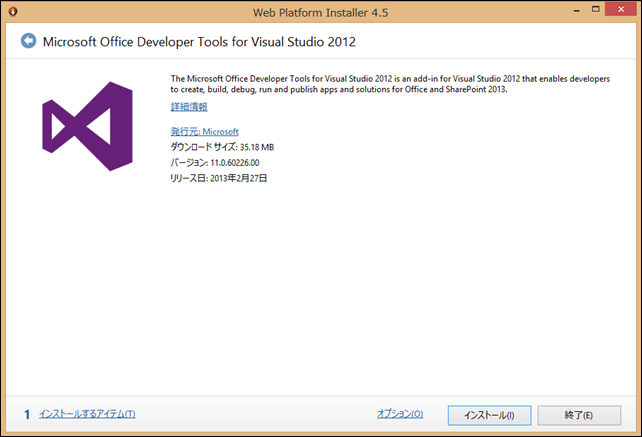The height and width of the screenshot is (437, 642).
Task: Click the ダウンロード サイズ 35.18 MB text
Action: 222,147
